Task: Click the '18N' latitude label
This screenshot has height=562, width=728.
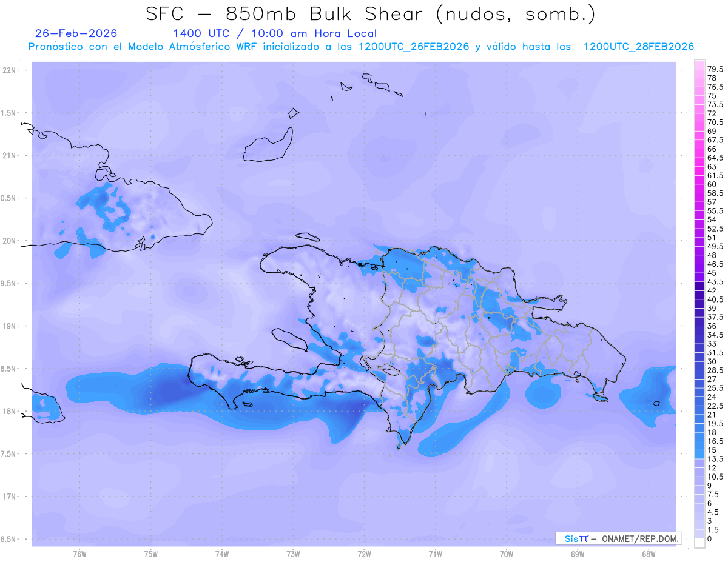Action: [10, 412]
